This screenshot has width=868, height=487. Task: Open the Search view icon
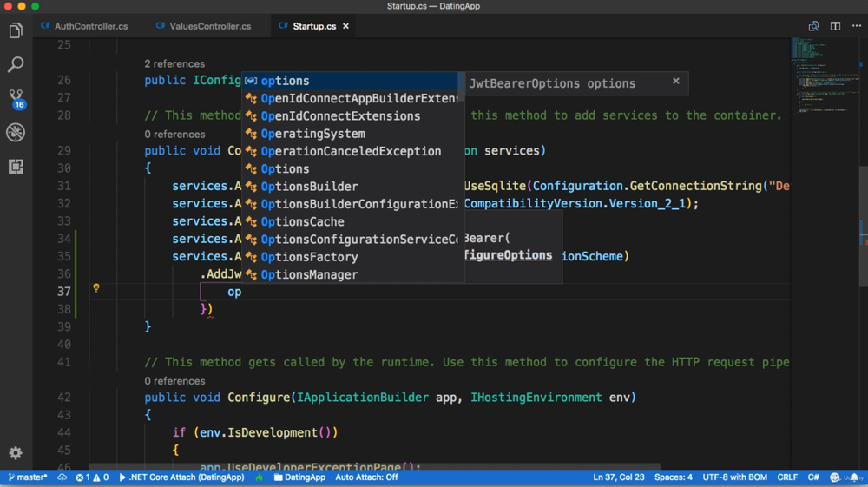tap(16, 65)
